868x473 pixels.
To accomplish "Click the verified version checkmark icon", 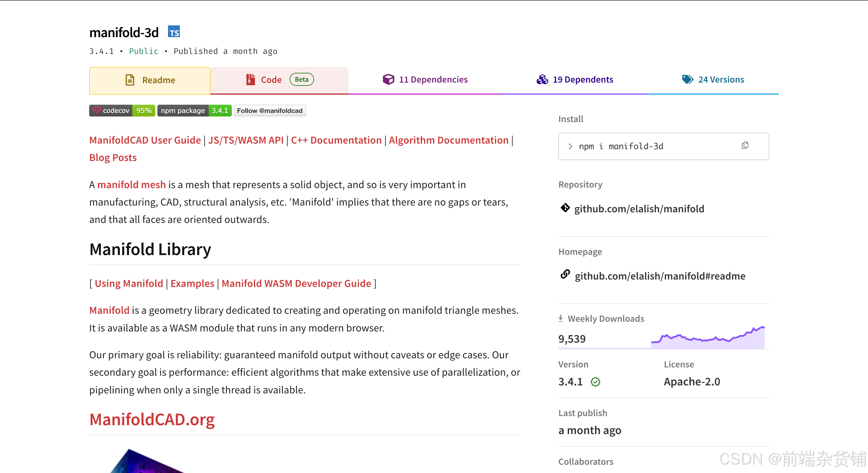I will 595,382.
